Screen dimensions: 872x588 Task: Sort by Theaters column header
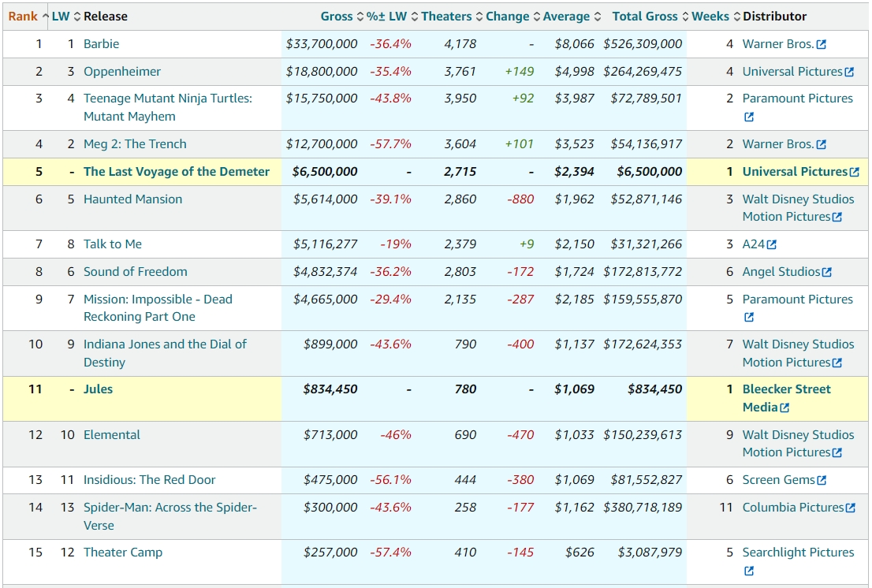446,16
